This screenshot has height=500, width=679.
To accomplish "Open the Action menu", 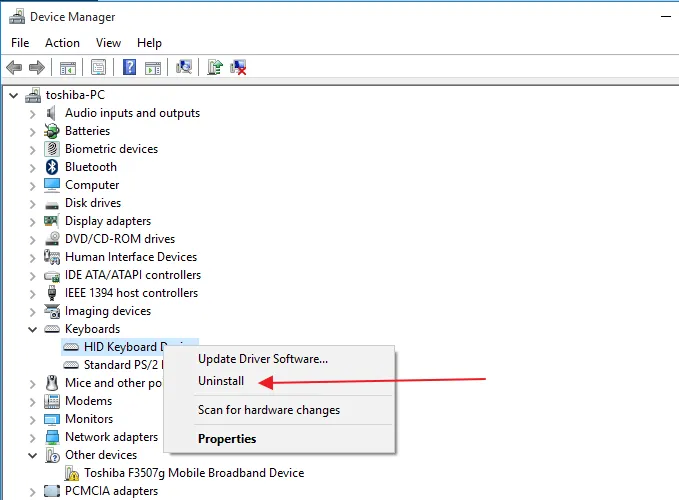I will click(62, 43).
